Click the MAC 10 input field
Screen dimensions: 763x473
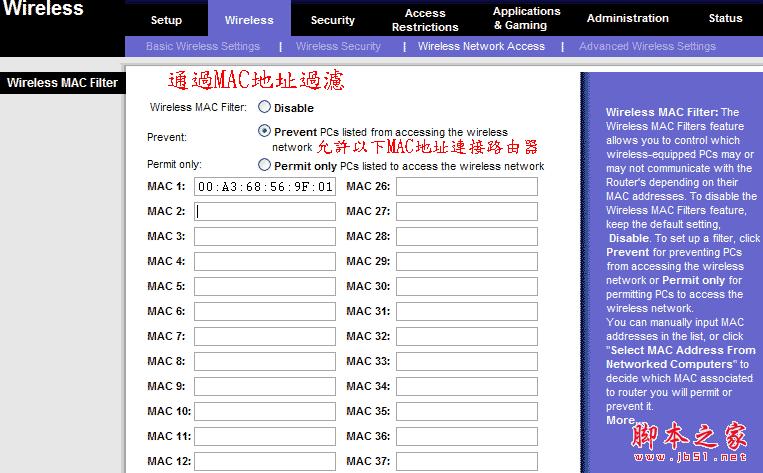click(265, 411)
